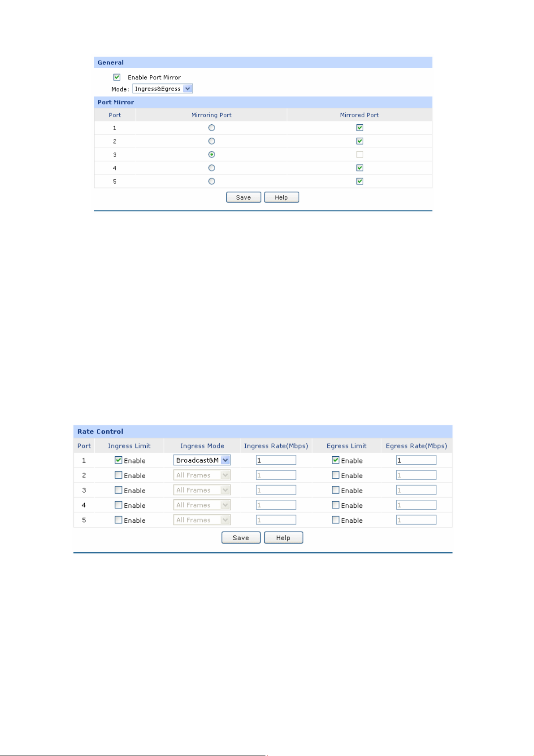
Task: Uncheck Mirrored Port for port 1
Action: [360, 128]
